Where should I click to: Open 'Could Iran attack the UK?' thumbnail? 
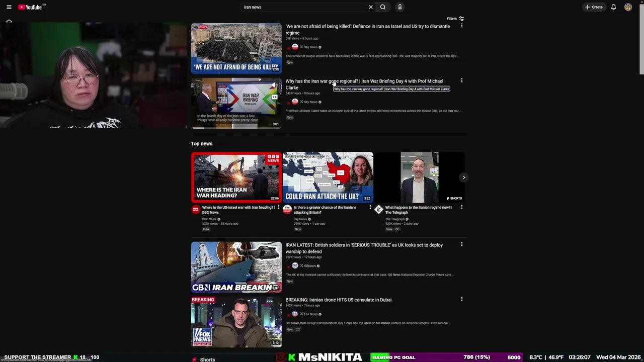click(328, 177)
